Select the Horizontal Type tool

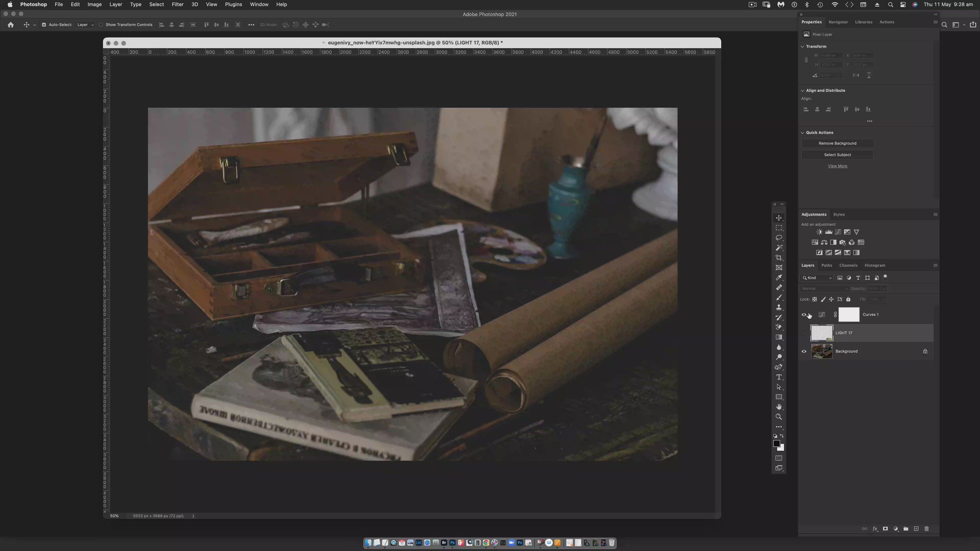pyautogui.click(x=779, y=377)
